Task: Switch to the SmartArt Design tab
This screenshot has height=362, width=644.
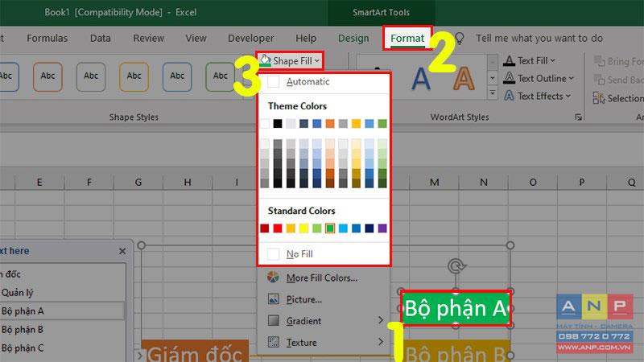Action: (x=353, y=38)
